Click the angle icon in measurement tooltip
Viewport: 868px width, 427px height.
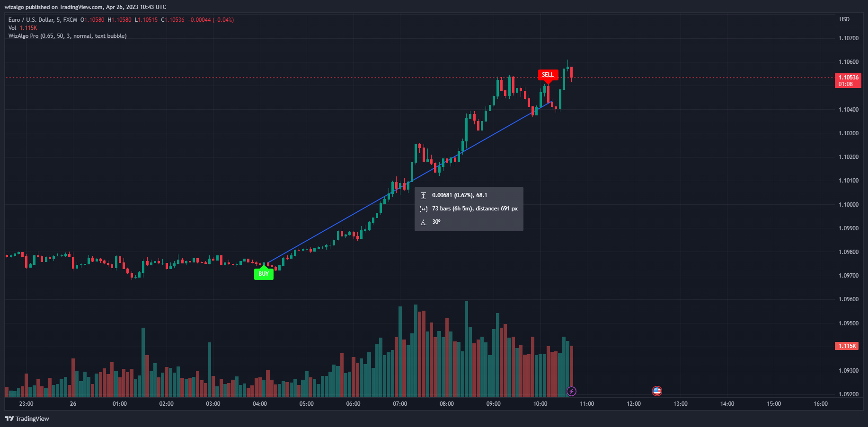(x=423, y=222)
